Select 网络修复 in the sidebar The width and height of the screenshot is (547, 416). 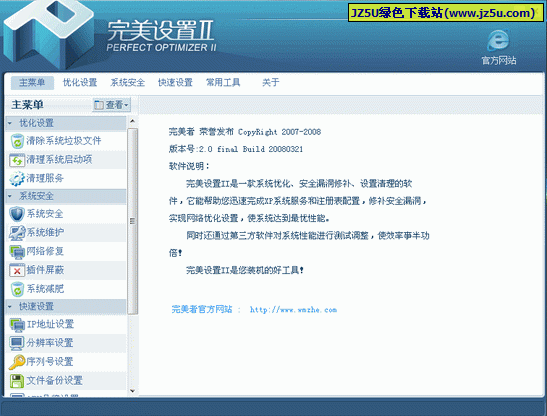[66, 252]
